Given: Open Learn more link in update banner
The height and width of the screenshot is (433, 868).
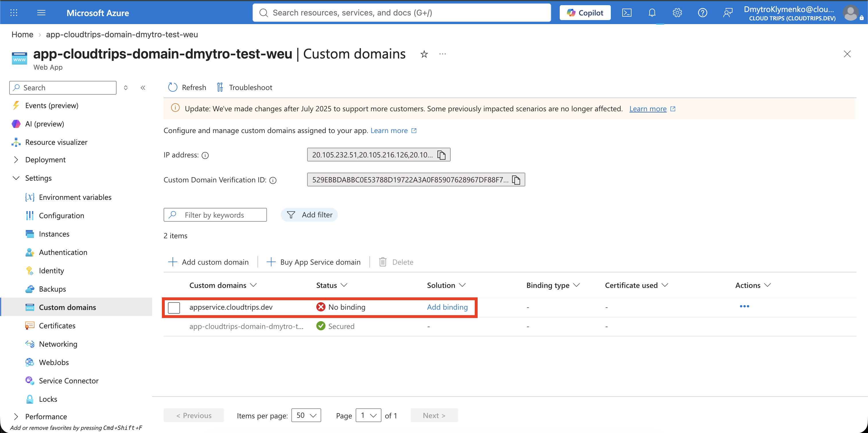Looking at the screenshot, I should click(648, 109).
